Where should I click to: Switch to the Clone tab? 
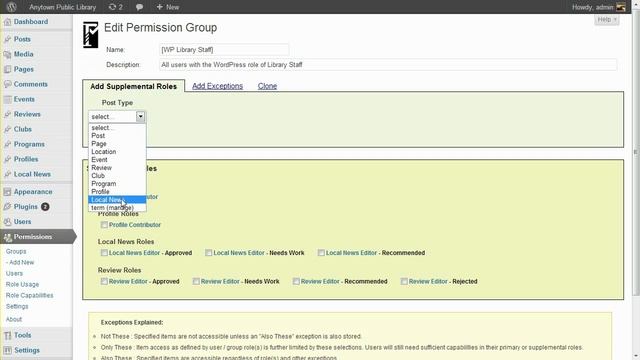pos(267,86)
